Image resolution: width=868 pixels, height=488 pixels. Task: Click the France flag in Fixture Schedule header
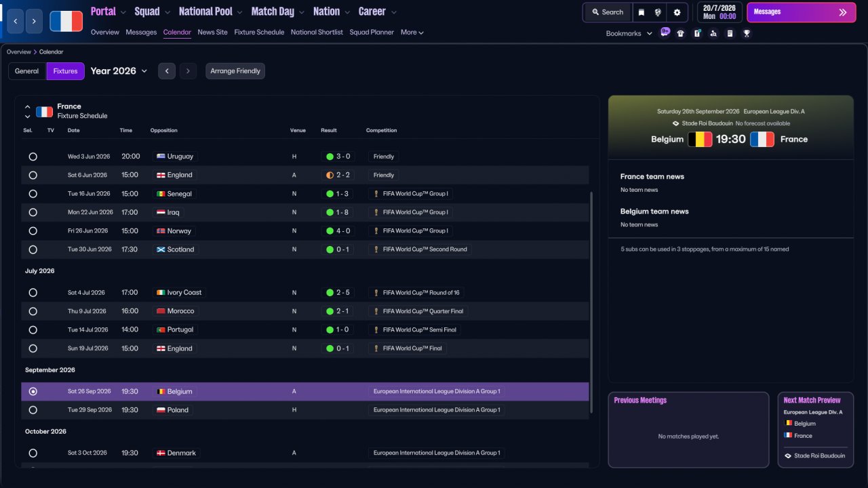click(x=44, y=111)
